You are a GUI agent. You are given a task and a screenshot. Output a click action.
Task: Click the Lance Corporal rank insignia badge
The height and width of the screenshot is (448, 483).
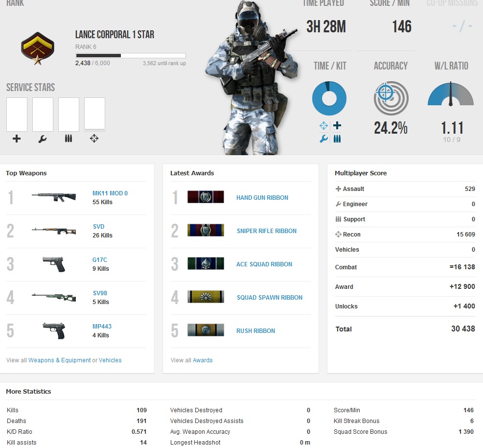coord(34,48)
